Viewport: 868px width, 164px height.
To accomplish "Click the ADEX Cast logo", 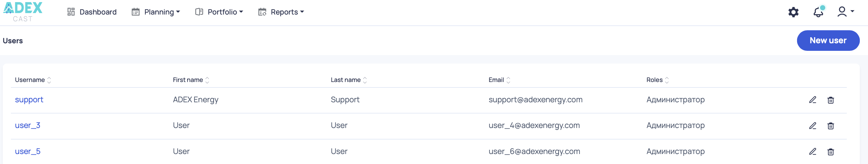I will click(x=22, y=11).
